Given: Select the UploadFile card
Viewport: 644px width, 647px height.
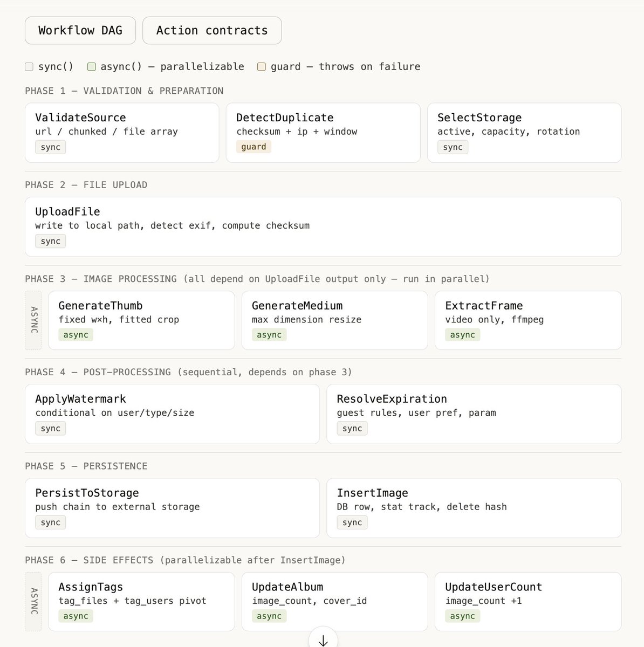Looking at the screenshot, I should click(x=323, y=227).
